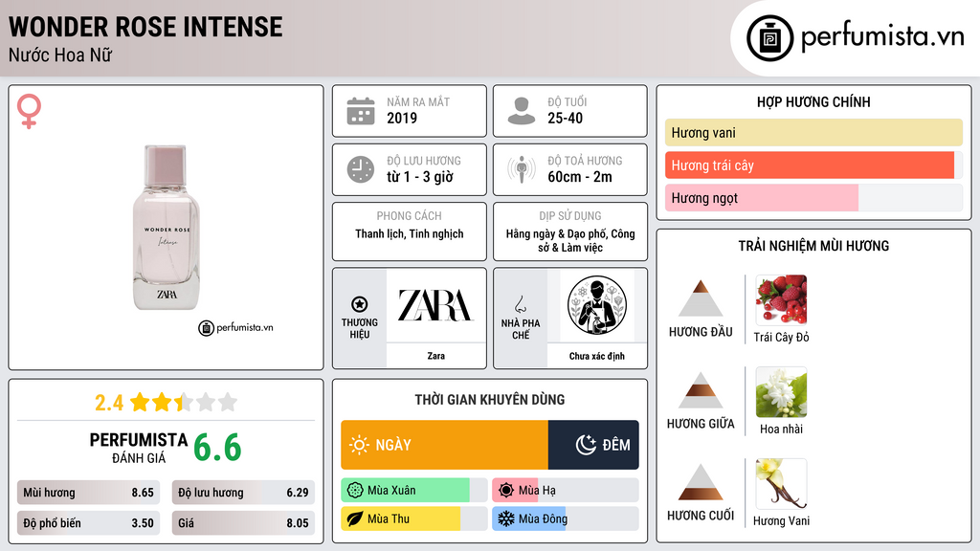Click the 6.6 Perfumista rating number
Viewport: 980px width, 551px height.
pyautogui.click(x=217, y=448)
